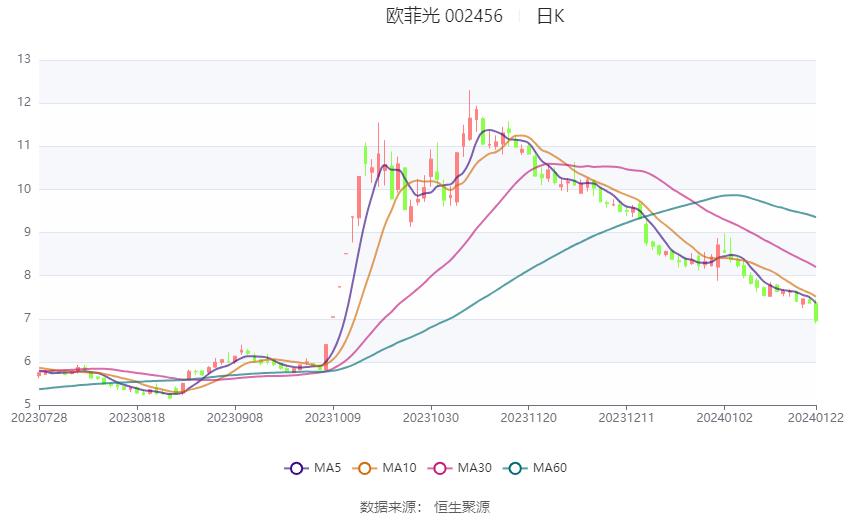Image resolution: width=850 pixels, height=517 pixels.
Task: Toggle the MA10 legend series
Action: click(385, 468)
